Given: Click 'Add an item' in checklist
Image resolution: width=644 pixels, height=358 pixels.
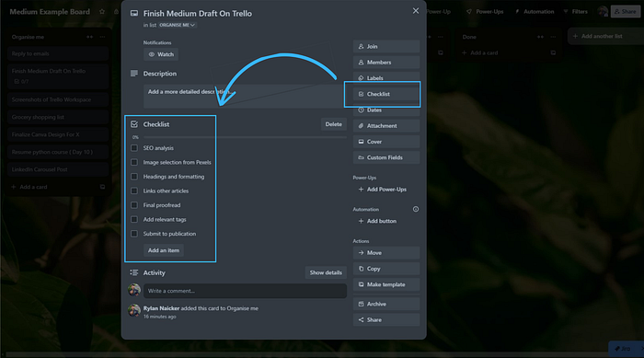Looking at the screenshot, I should coord(164,250).
